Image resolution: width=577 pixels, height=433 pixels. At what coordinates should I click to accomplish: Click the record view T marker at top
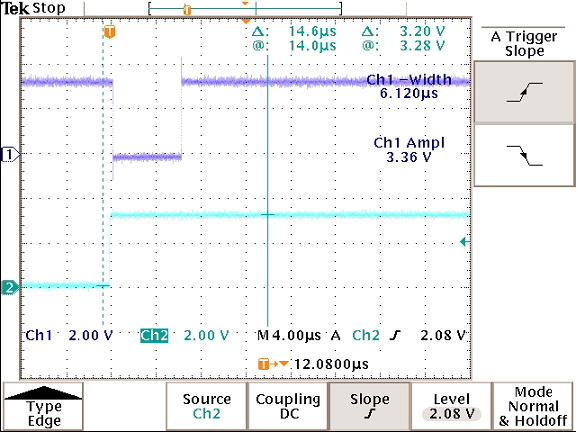point(187,10)
